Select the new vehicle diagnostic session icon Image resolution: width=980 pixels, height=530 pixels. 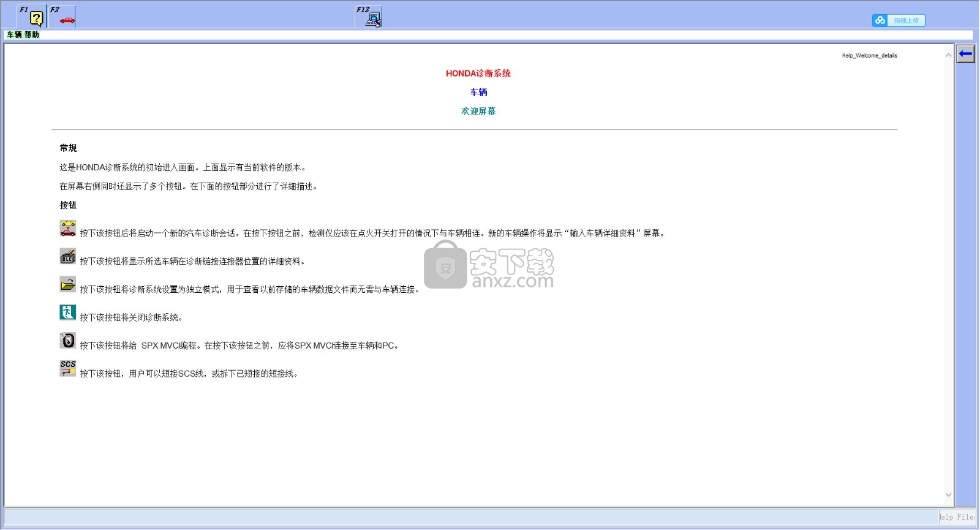68,229
